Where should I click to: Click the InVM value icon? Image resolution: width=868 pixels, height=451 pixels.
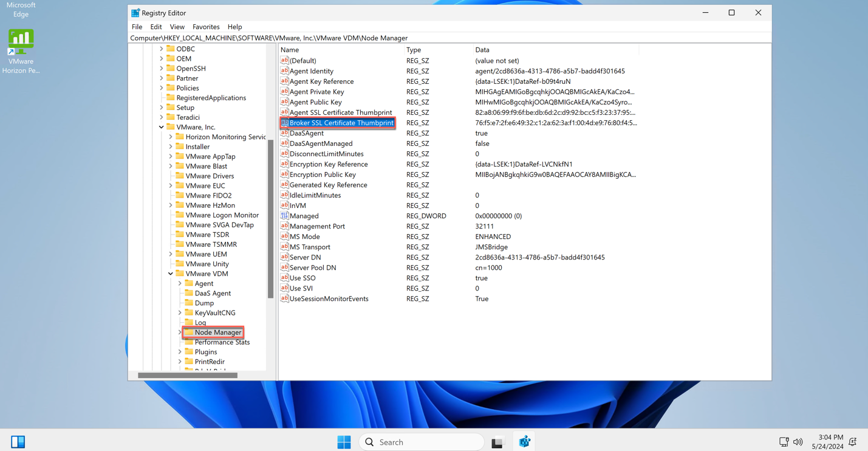click(284, 205)
